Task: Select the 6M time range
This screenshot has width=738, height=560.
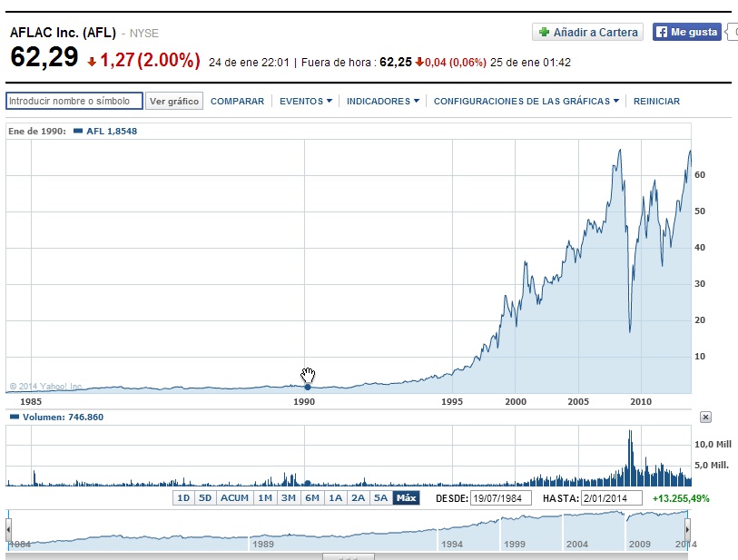Action: click(x=312, y=498)
